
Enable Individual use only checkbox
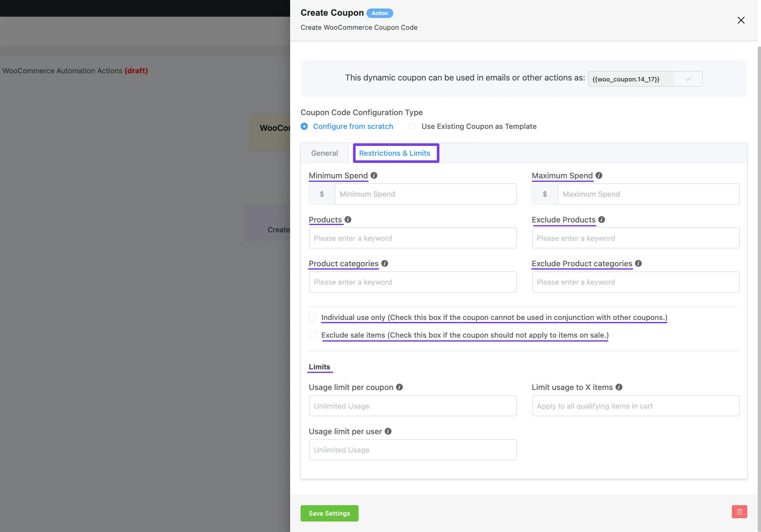[312, 317]
